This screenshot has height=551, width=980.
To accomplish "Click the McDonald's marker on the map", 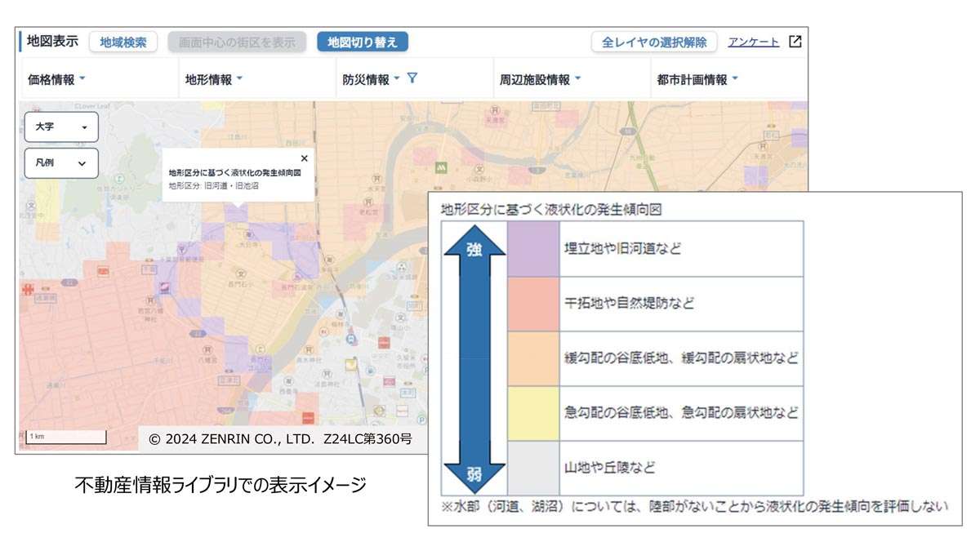I will coord(442,166).
